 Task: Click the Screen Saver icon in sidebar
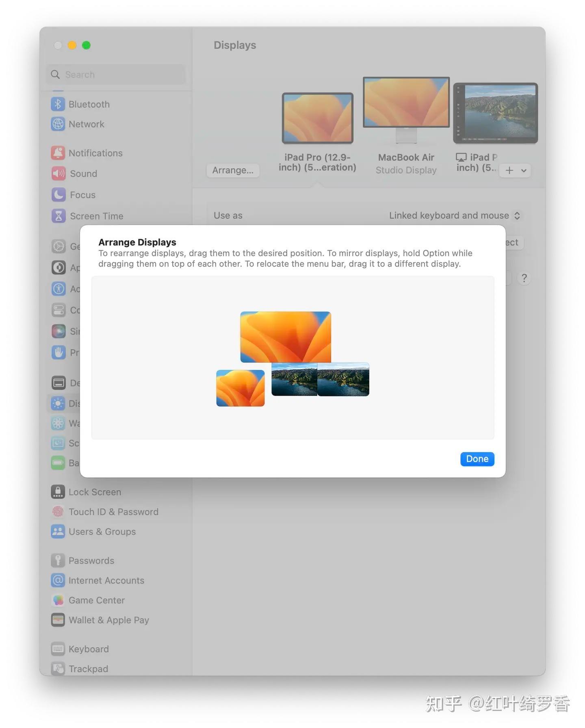(x=58, y=443)
